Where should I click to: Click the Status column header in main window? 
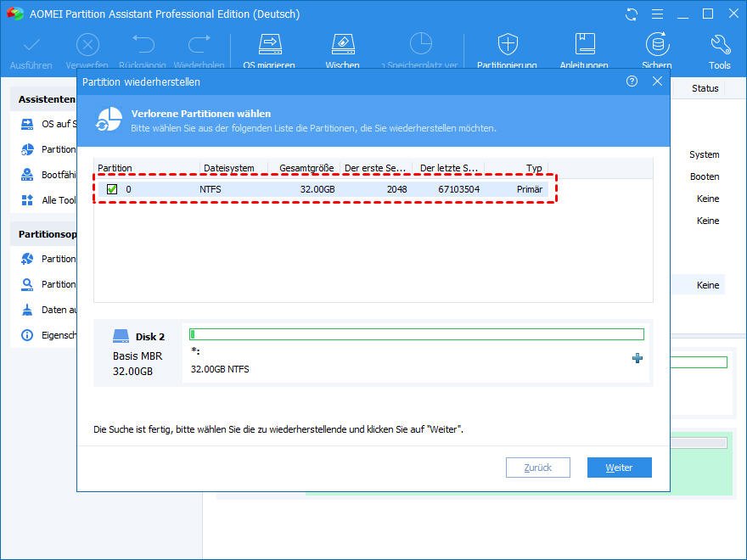pyautogui.click(x=705, y=88)
